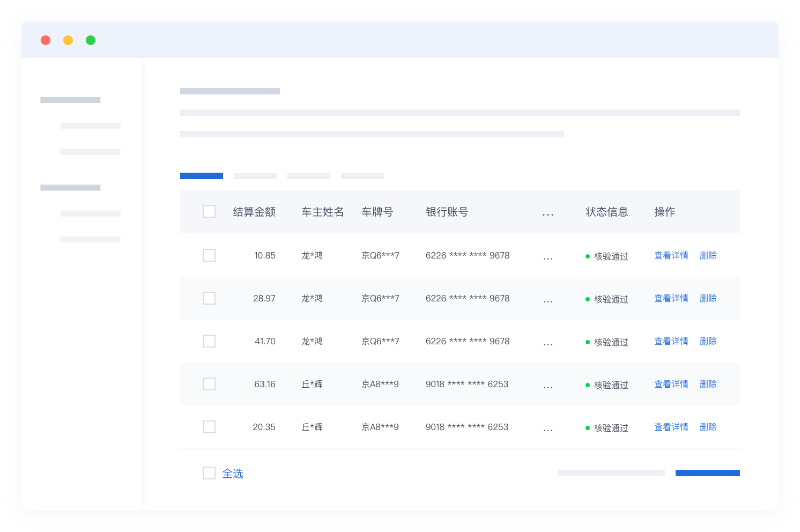This screenshot has width=800, height=532.
Task: Click 删除 on the 41.70 row
Action: 708,341
